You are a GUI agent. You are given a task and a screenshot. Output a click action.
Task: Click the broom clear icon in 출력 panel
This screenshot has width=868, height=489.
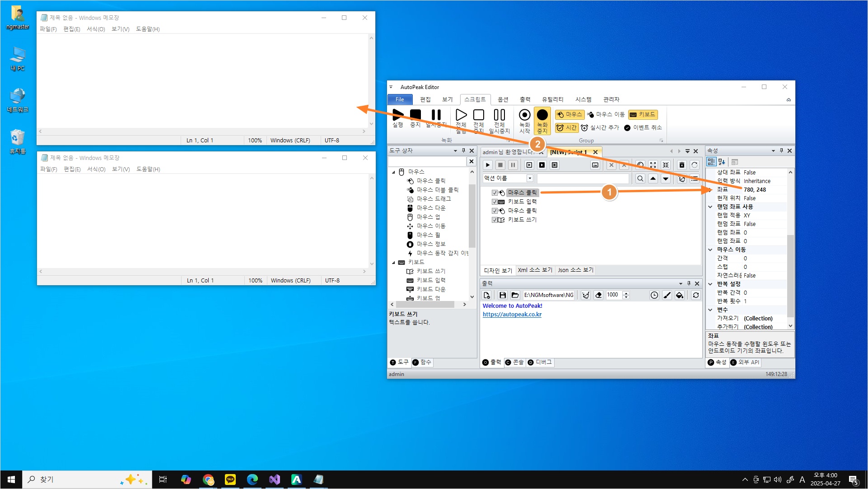pos(586,295)
